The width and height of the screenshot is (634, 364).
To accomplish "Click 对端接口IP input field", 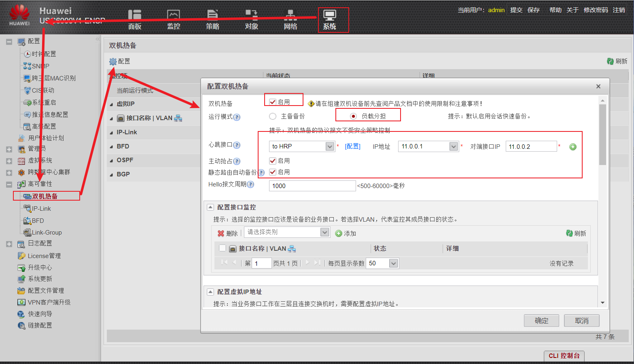I will tap(531, 146).
